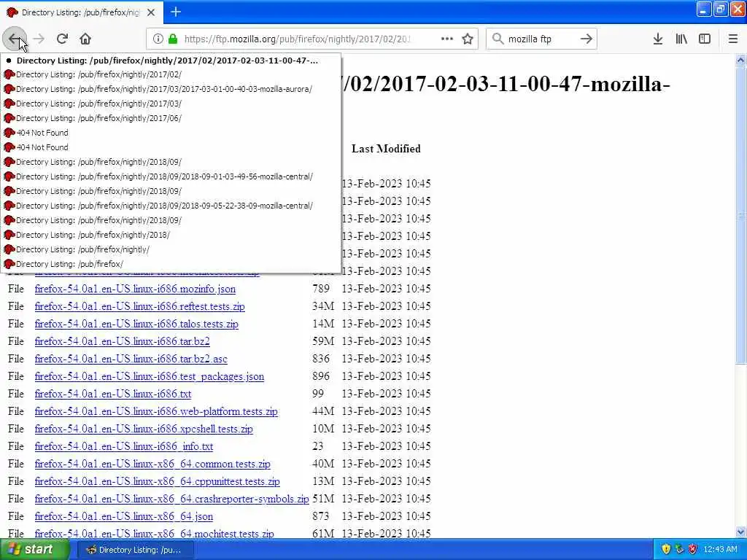
Task: Open page actions three-dot menu
Action: [447, 39]
